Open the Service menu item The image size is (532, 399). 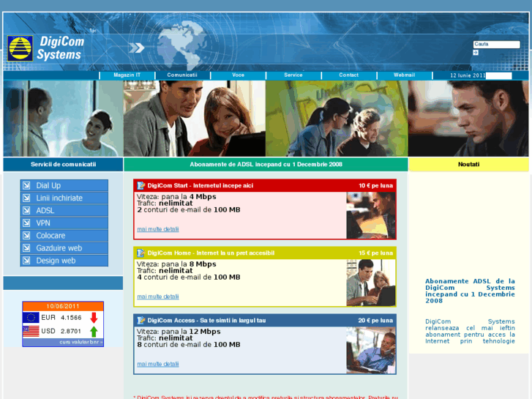click(293, 75)
